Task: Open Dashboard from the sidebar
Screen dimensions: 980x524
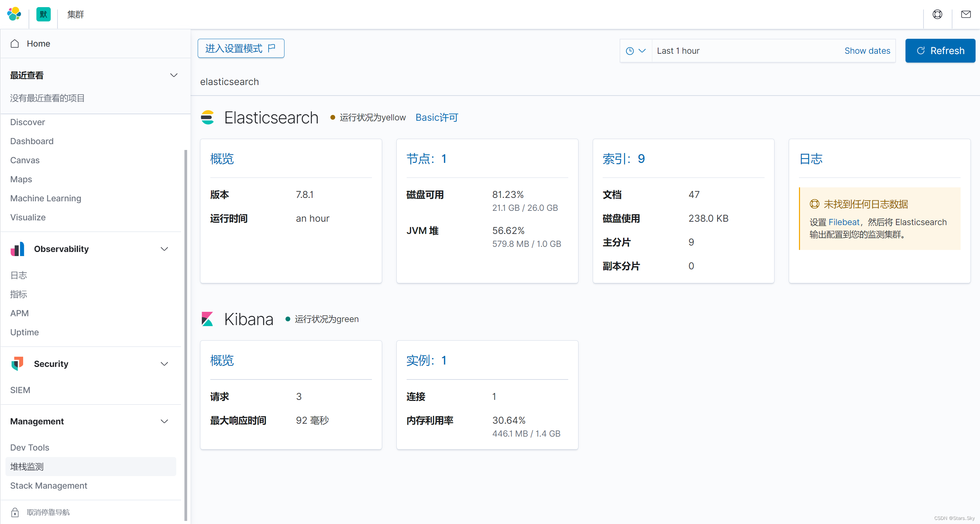Action: 32,141
